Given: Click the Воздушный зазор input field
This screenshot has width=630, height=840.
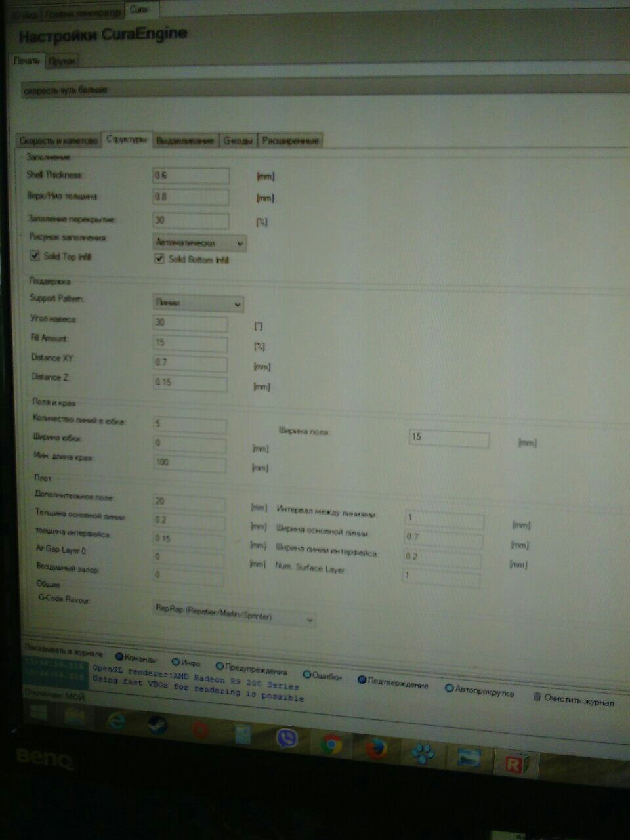Looking at the screenshot, I should pyautogui.click(x=188, y=576).
